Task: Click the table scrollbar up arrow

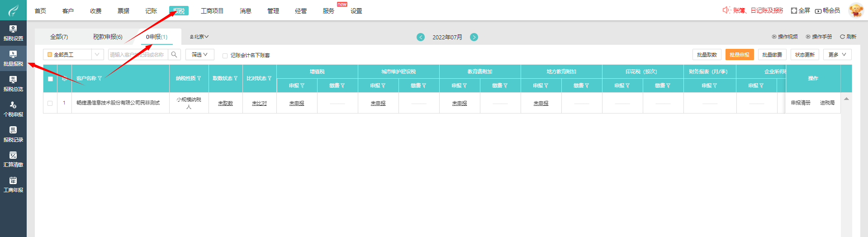Action: click(x=846, y=99)
